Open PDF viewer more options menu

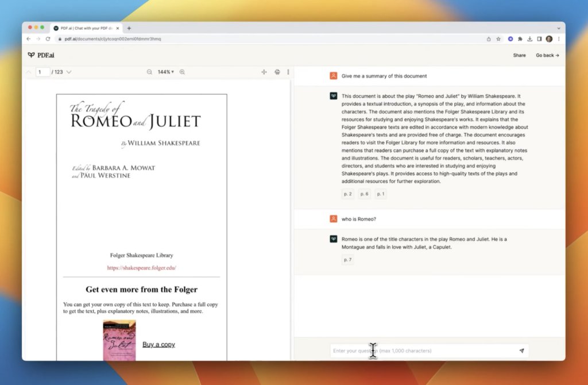point(288,72)
